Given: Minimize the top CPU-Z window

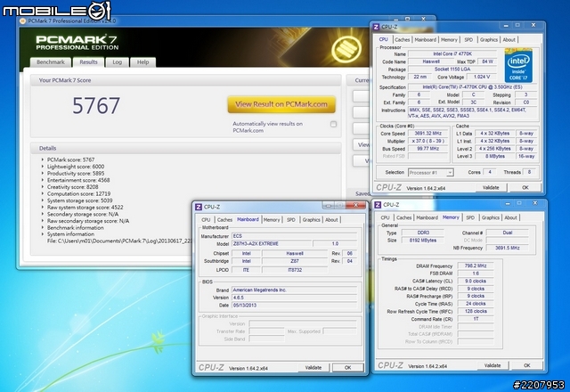Looking at the screenshot, I should pyautogui.click(x=506, y=26).
